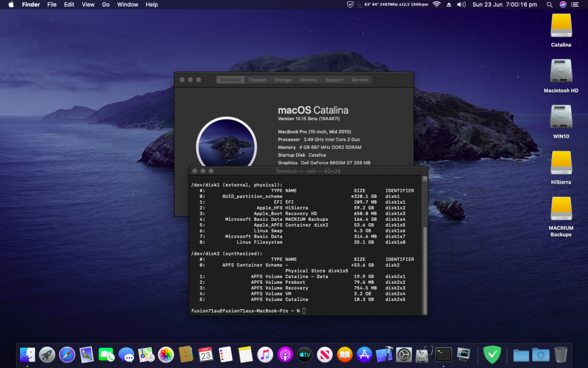Open News app red icon

pyautogui.click(x=325, y=354)
